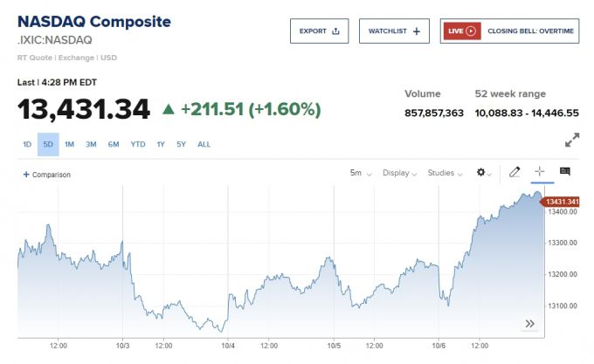Click the Export upload icon
Viewport: 594px width, 364px height.
pyautogui.click(x=336, y=31)
